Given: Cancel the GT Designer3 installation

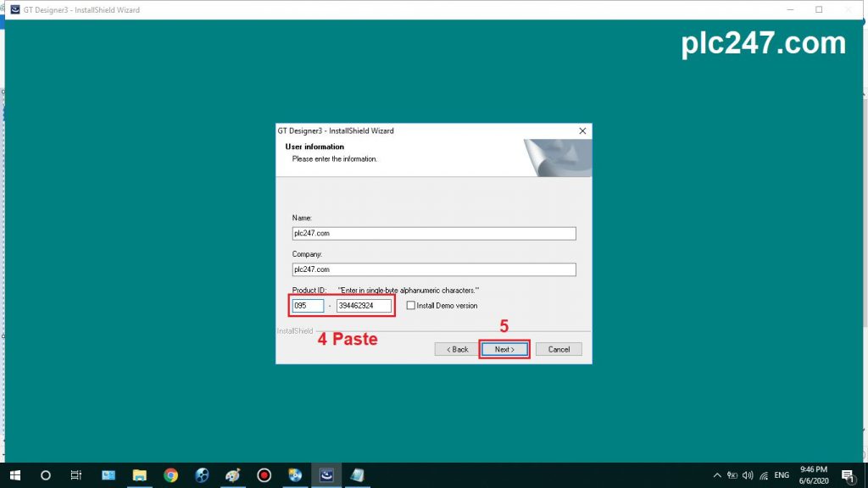Looking at the screenshot, I should coord(559,349).
